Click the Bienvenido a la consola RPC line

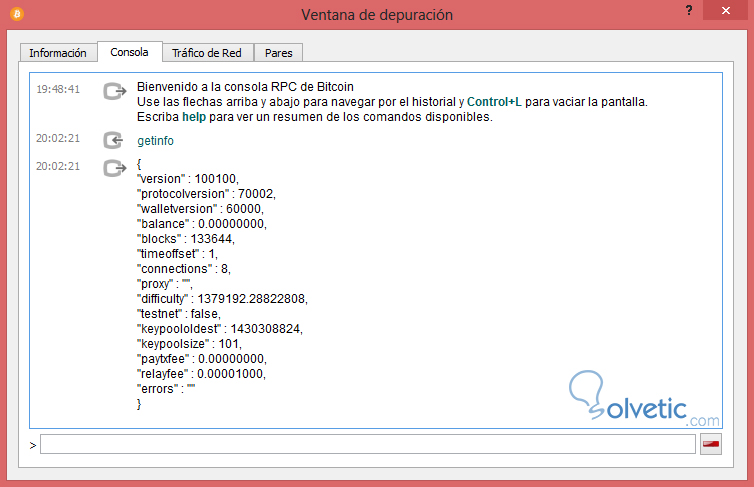(x=245, y=87)
